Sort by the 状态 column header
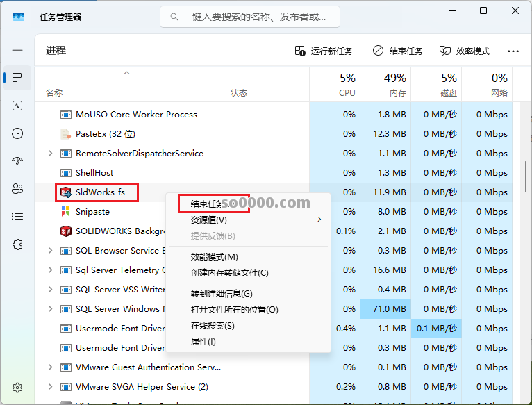 pos(268,85)
